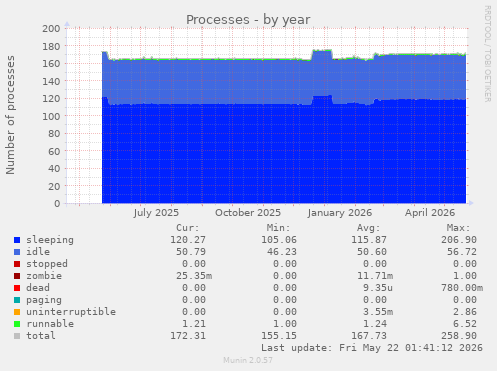Click idle max value 56.72

462,252
